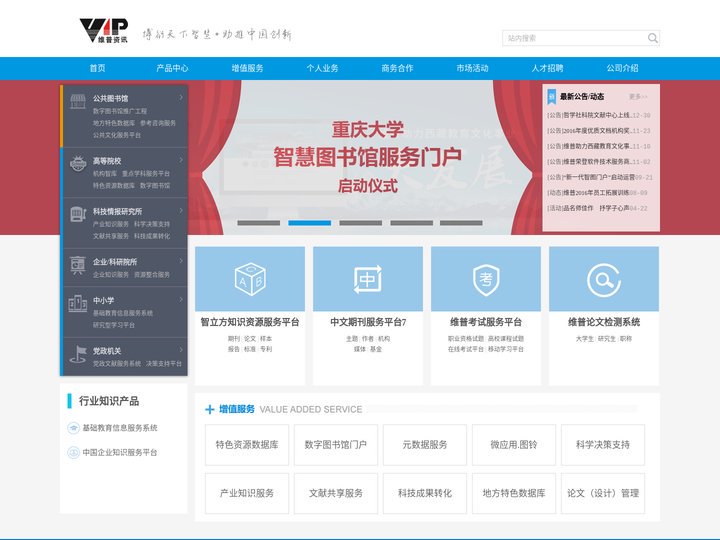
Task: Open the 首页 nav item
Action: 97,68
